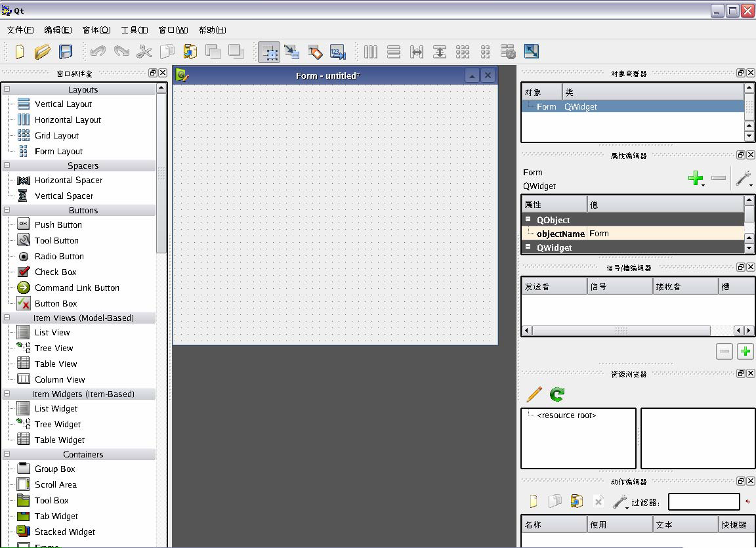The width and height of the screenshot is (756, 548).
Task: Float the widget box panel
Action: [x=153, y=73]
